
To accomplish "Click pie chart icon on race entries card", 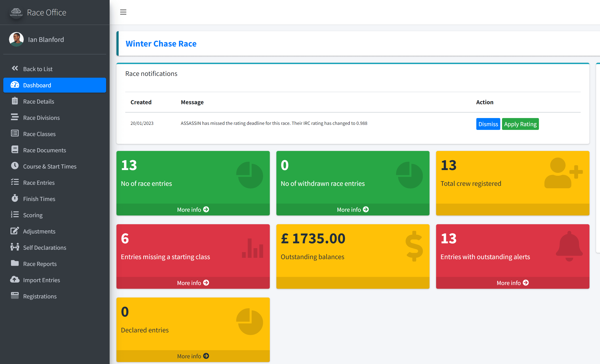I will [250, 175].
